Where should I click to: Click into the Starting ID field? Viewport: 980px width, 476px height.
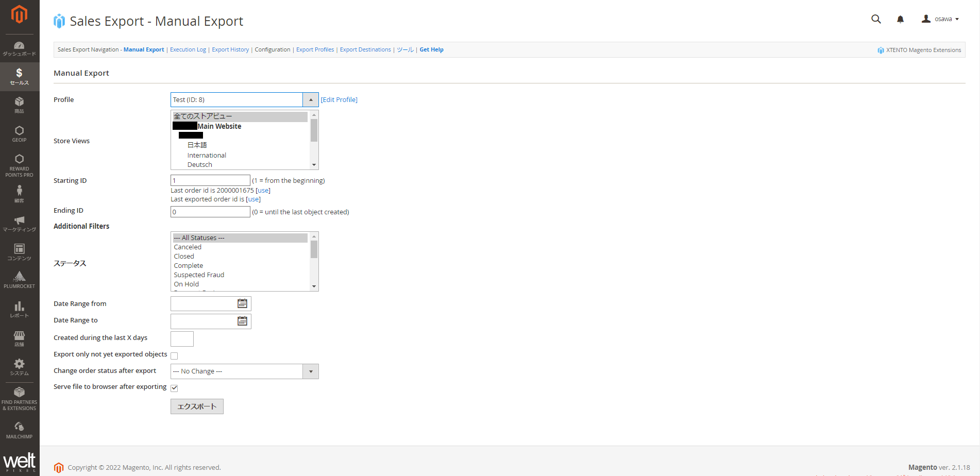coord(210,181)
